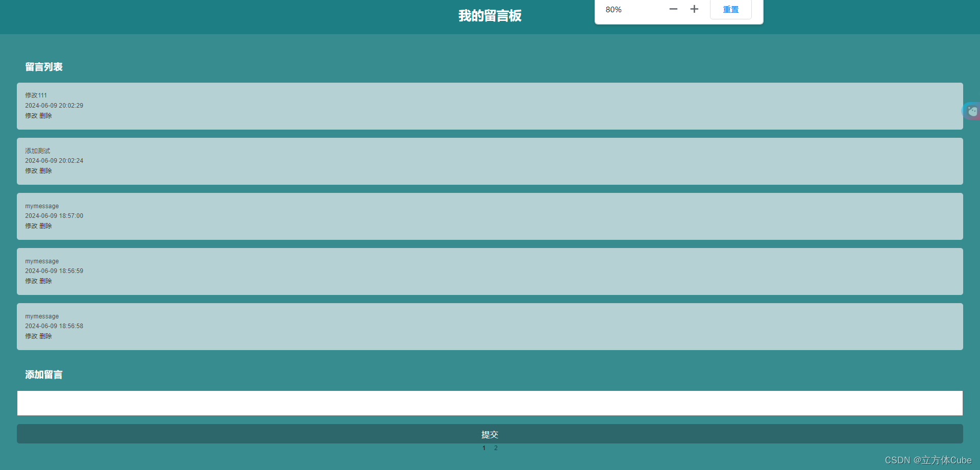
Task: Open the floating assistant icon at right edge
Action: click(x=971, y=111)
